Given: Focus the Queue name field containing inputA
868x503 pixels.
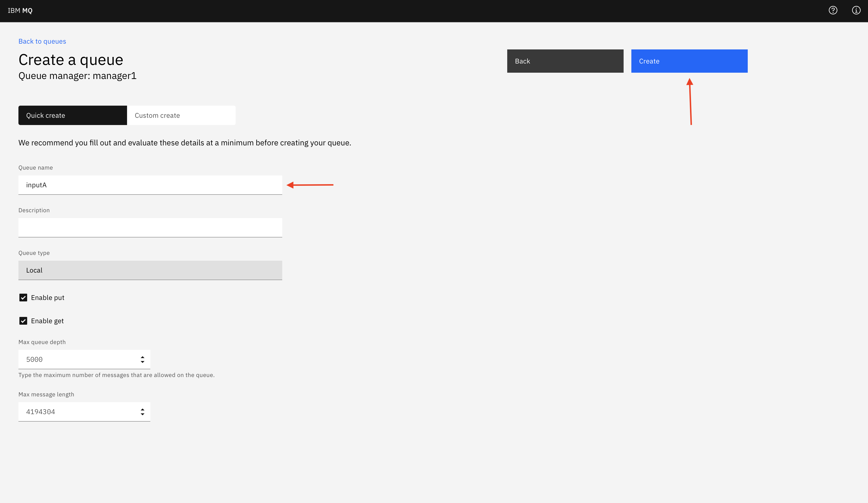Looking at the screenshot, I should pos(150,185).
